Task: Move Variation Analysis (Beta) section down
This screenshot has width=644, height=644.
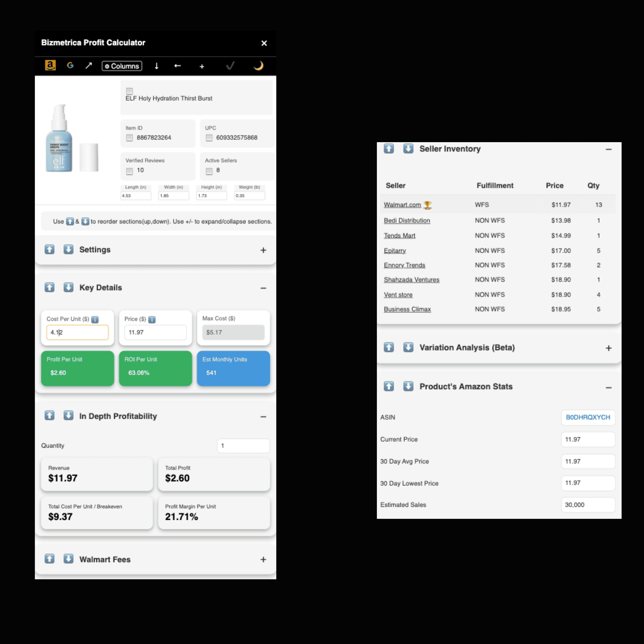Action: point(408,347)
